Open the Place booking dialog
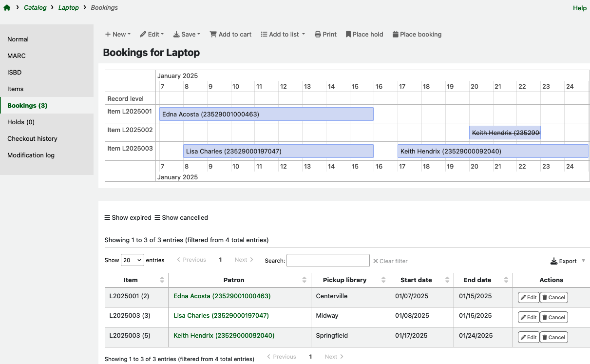The height and width of the screenshot is (364, 590). pyautogui.click(x=417, y=34)
